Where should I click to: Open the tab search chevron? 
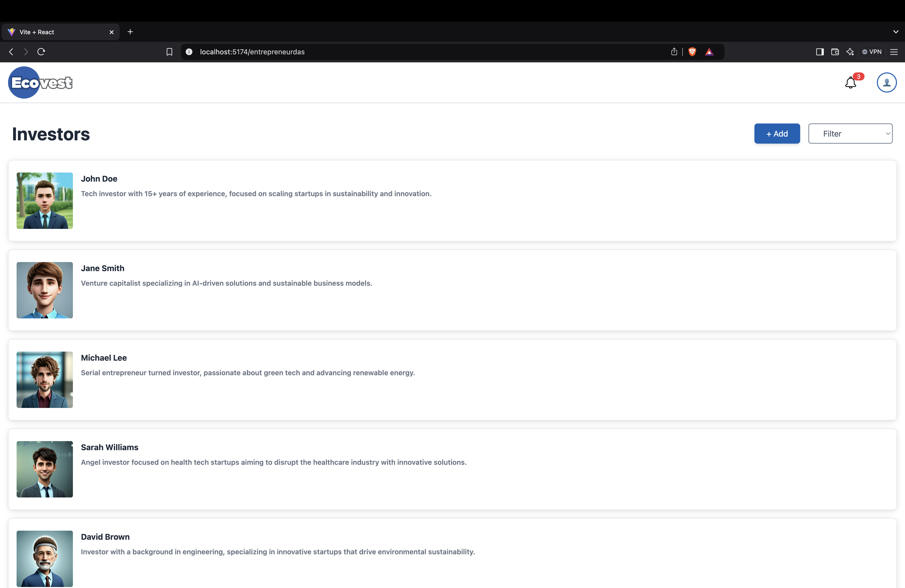[895, 32]
